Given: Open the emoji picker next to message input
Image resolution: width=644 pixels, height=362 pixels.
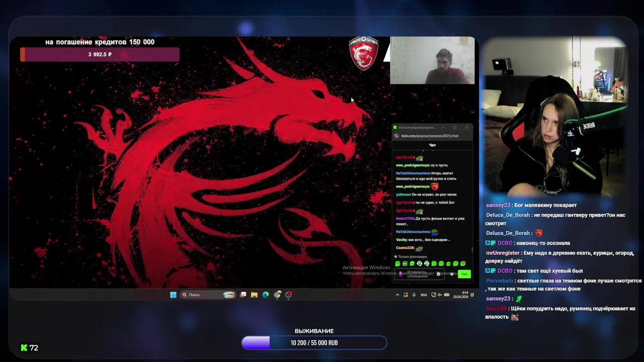Looking at the screenshot, I should click(x=438, y=274).
